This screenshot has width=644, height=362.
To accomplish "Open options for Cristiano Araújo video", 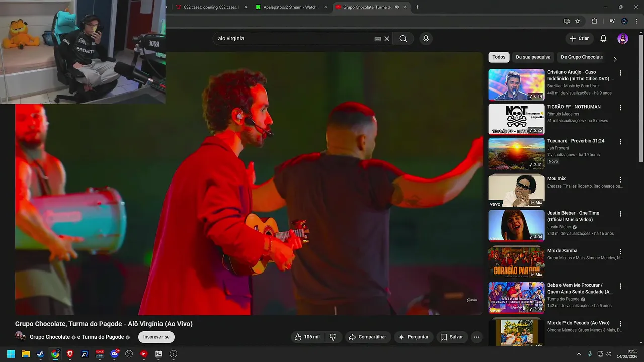I will (620, 73).
